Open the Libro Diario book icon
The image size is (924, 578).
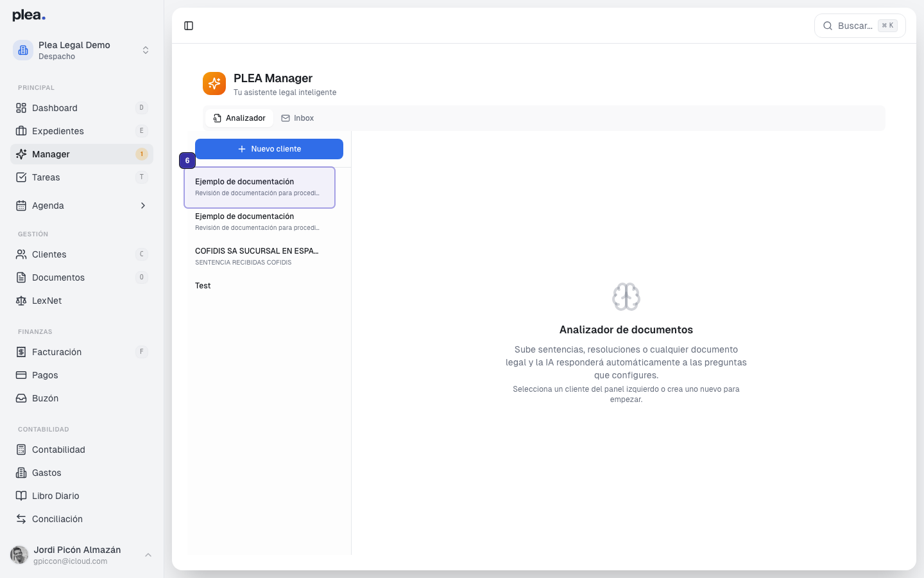[21, 496]
